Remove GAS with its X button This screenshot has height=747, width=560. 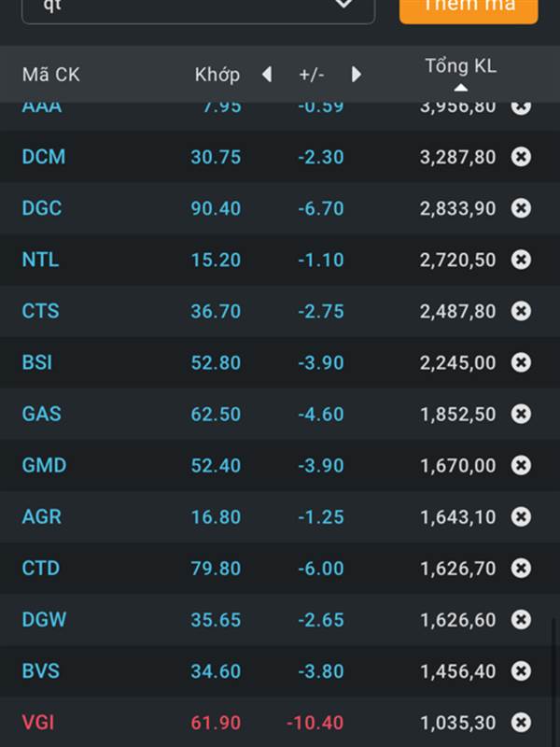coord(521,414)
